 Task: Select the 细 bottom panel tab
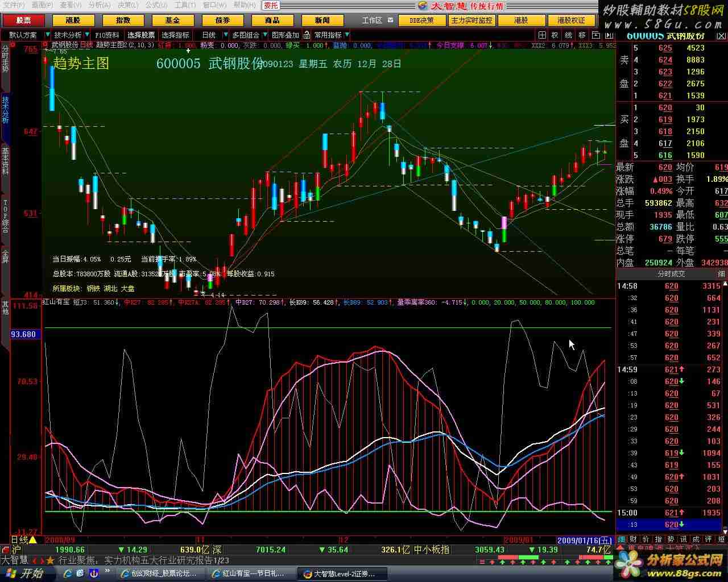(x=621, y=539)
